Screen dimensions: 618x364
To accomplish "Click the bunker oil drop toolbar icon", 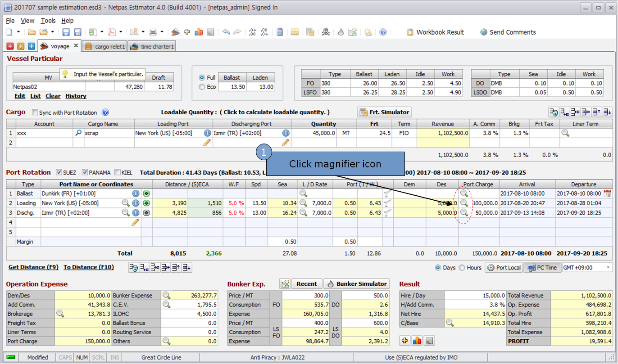I will coord(341,32).
